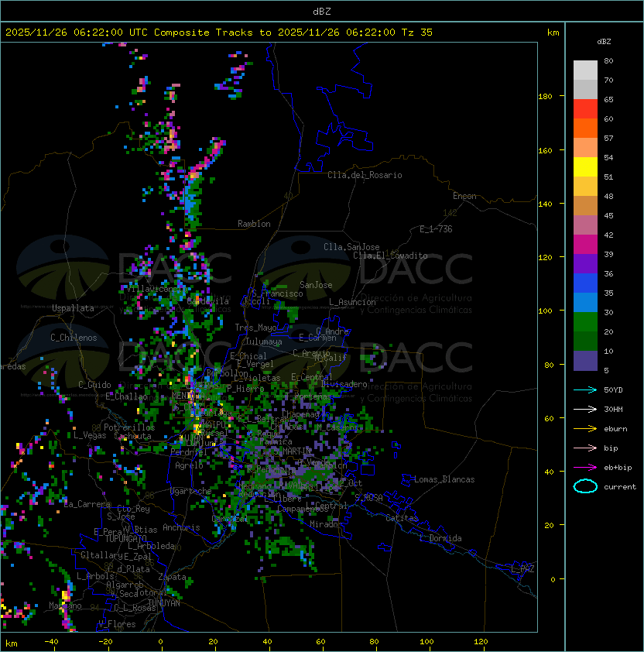Click the magenta eb+bip arrow legend icon

coord(585,468)
